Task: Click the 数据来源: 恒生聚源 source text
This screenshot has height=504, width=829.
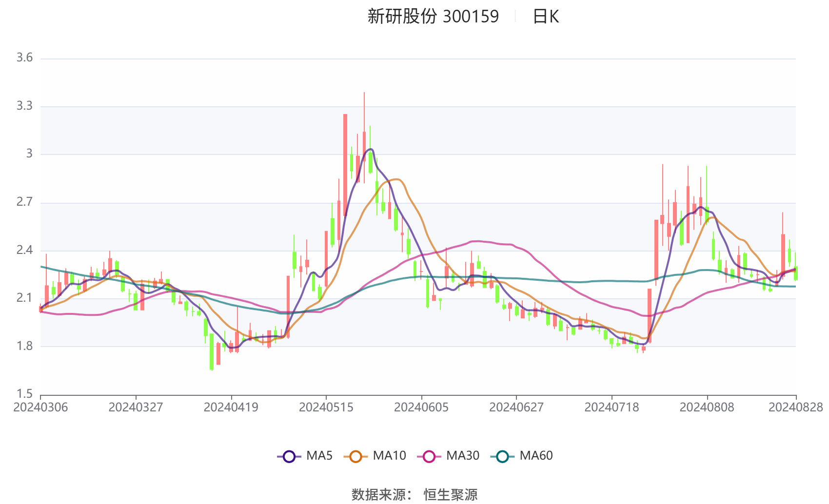Action: [x=414, y=494]
